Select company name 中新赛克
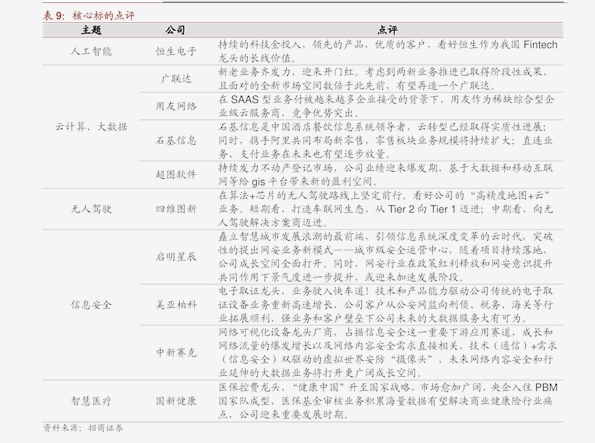This screenshot has width=595, height=443. click(176, 353)
